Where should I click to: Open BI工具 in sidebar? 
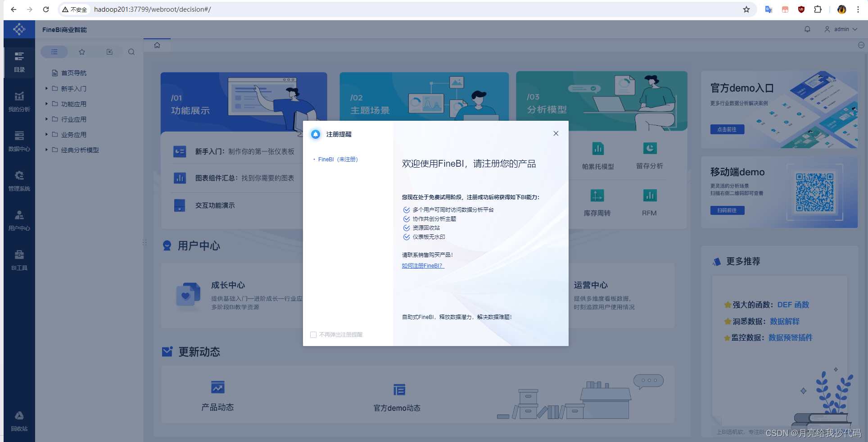pyautogui.click(x=19, y=260)
